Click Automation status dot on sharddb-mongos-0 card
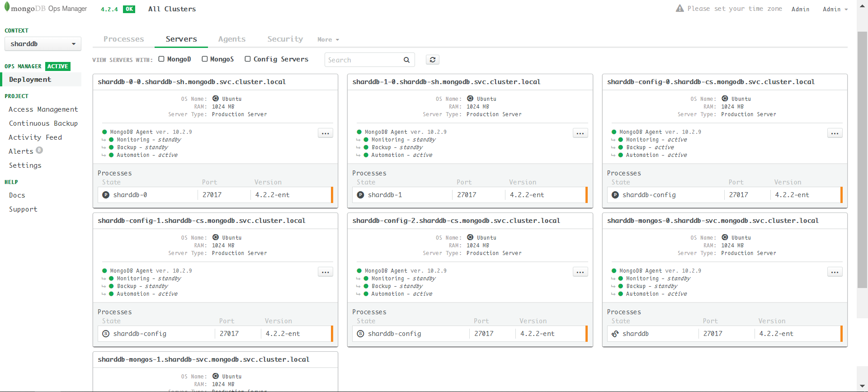The width and height of the screenshot is (868, 392). (x=621, y=294)
